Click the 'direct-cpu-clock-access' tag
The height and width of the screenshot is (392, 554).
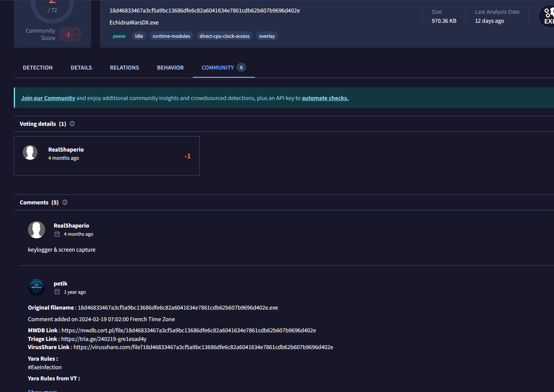(224, 36)
